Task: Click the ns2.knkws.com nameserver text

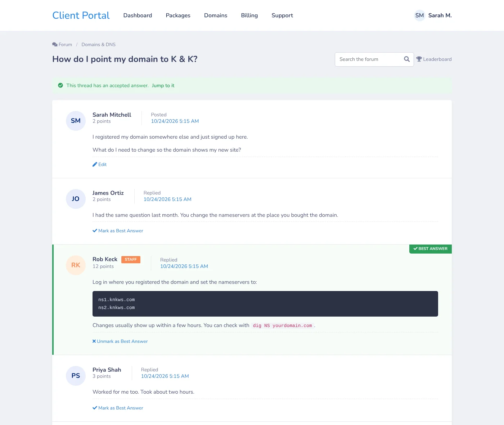Action: tap(117, 308)
